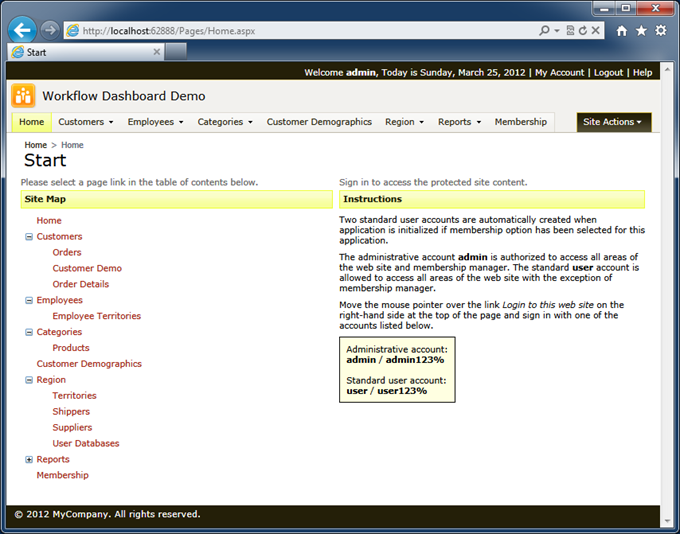
Task: Open Order Details link in Site Map
Action: [x=81, y=284]
